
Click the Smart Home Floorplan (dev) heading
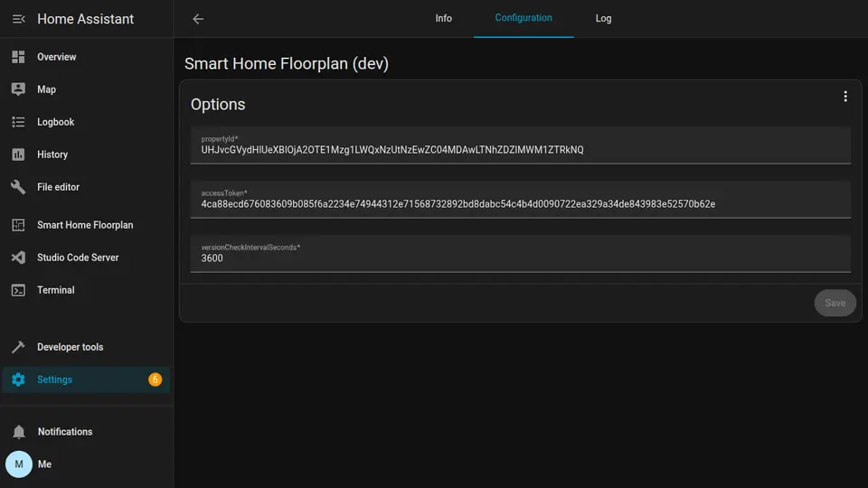click(287, 63)
